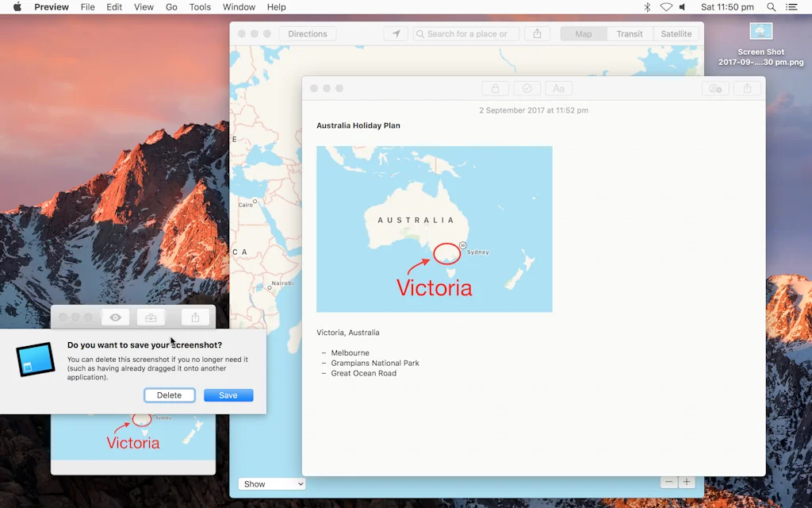Screen dimensions: 812x508
Task: Click the share icon in Notes toolbar
Action: click(x=747, y=89)
